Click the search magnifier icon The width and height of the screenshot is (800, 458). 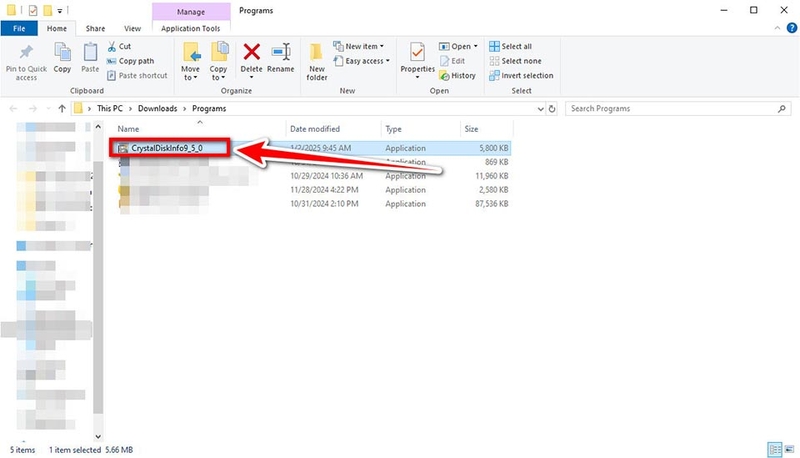click(x=782, y=109)
